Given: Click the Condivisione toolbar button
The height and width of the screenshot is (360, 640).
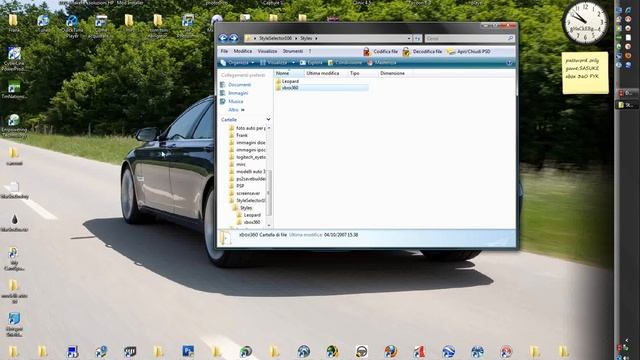Looking at the screenshot, I should pyautogui.click(x=345, y=62).
